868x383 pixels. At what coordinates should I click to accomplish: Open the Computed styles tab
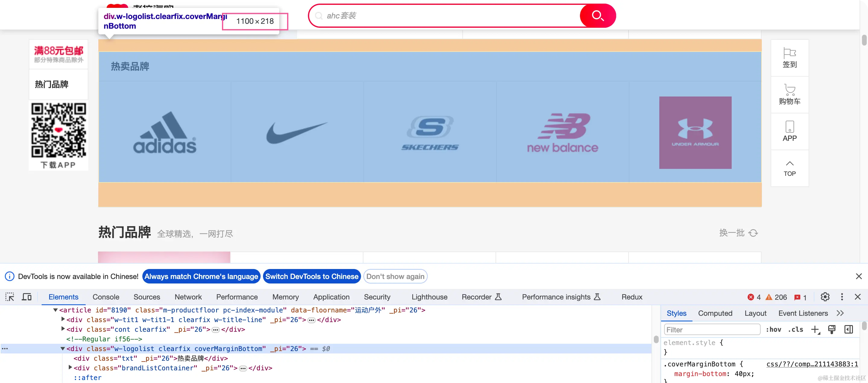[715, 313]
